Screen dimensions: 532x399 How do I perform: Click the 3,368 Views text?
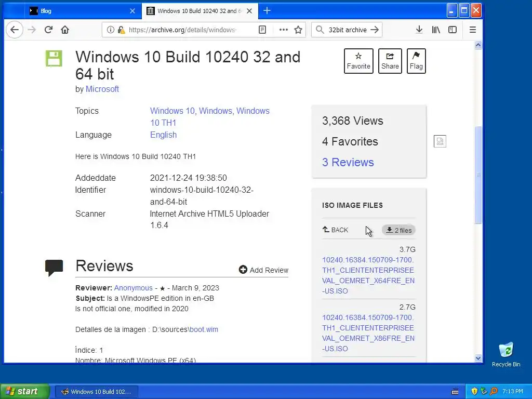(353, 121)
